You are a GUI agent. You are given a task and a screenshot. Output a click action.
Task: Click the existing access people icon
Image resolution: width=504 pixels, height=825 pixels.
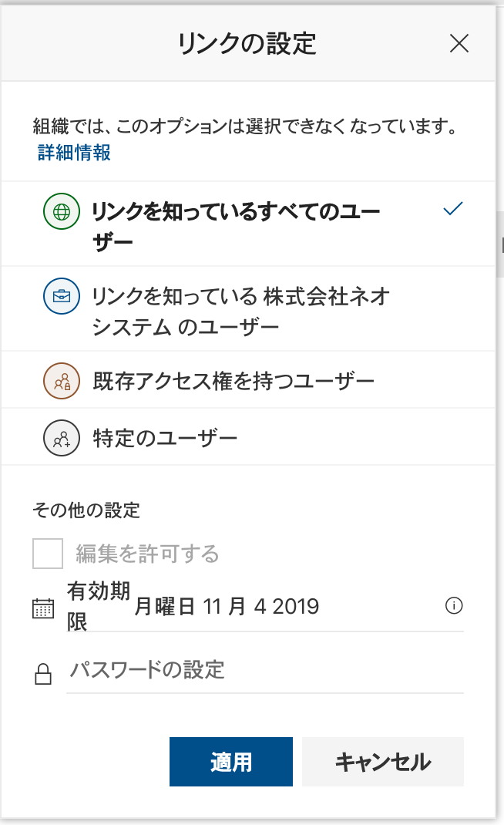(x=61, y=379)
